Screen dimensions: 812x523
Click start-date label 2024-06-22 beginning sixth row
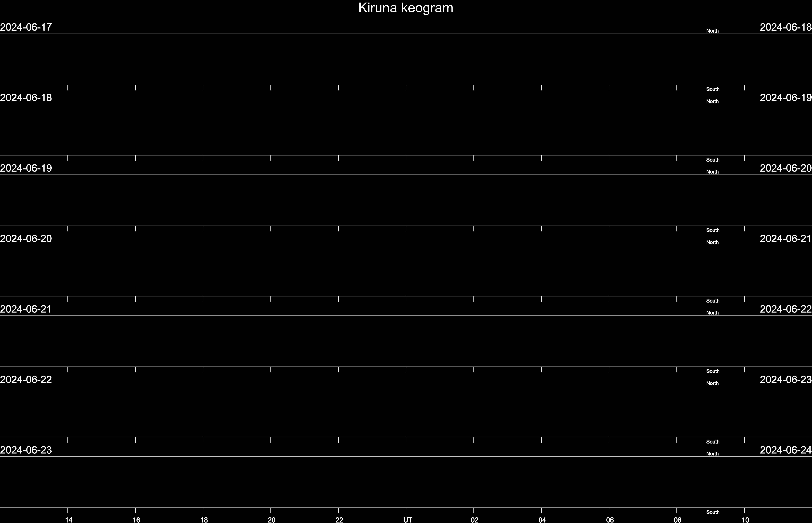pos(26,380)
